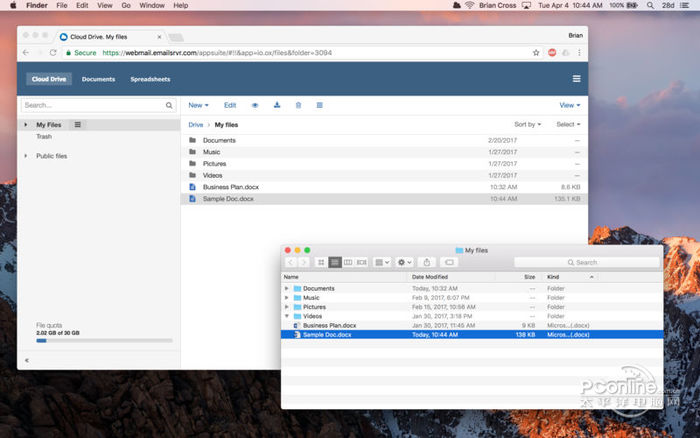700x438 pixels.
Task: Expand the Music folder in Finder
Action: click(287, 298)
